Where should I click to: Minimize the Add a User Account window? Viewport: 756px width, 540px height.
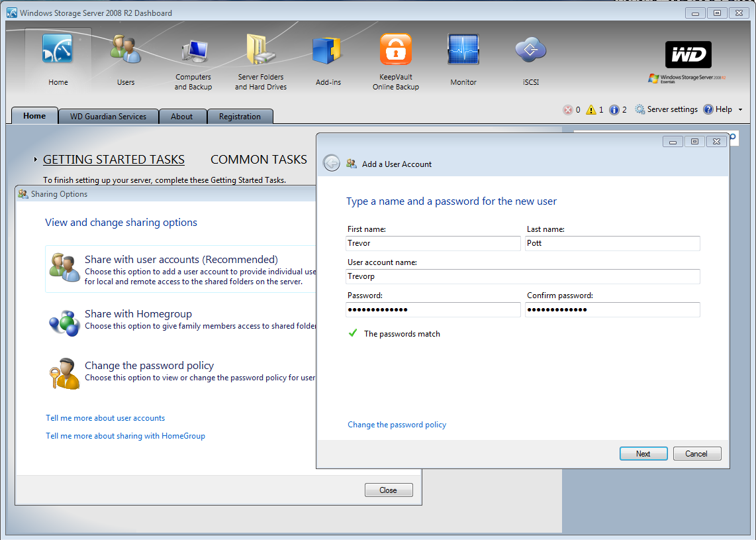pyautogui.click(x=673, y=141)
